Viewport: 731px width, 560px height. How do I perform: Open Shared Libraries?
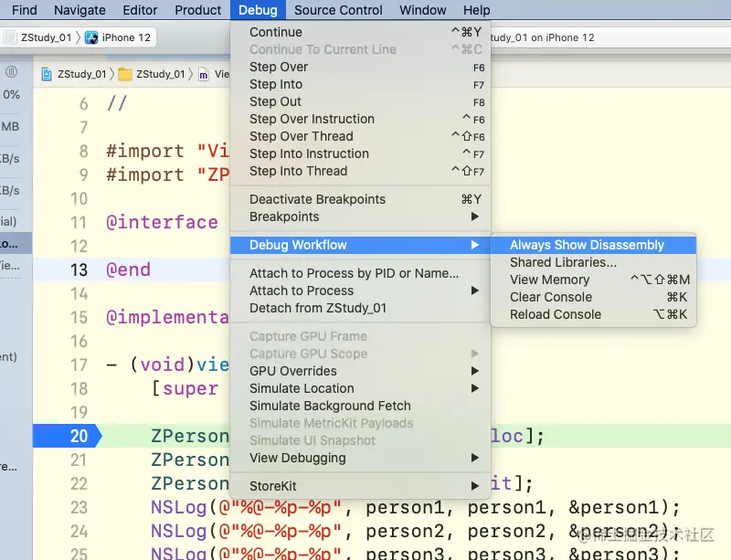point(593,262)
